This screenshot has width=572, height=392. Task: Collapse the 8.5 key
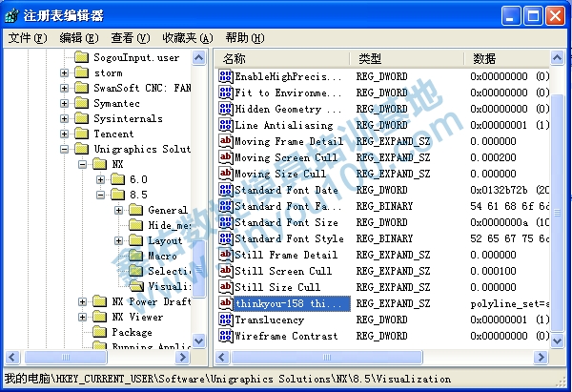click(x=101, y=196)
